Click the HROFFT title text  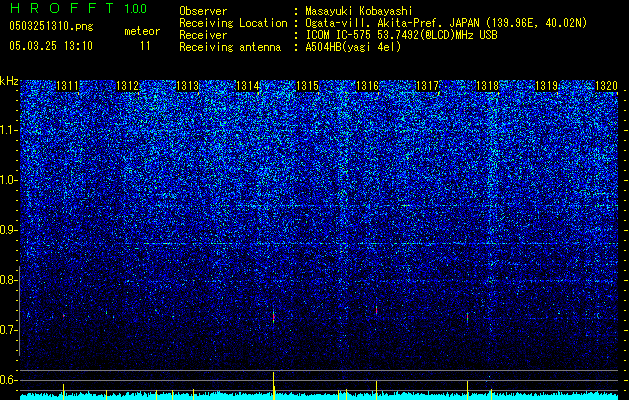point(62,8)
